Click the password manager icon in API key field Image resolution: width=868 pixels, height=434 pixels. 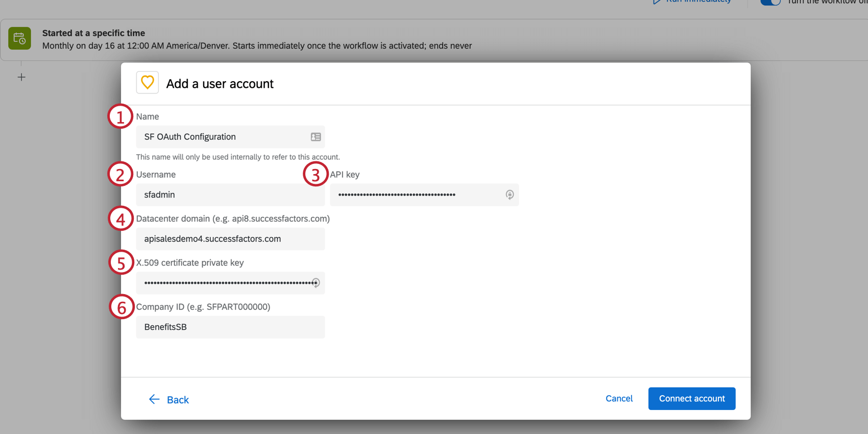click(510, 195)
